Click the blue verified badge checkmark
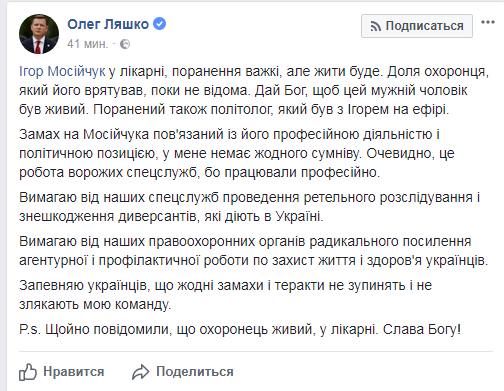 pos(160,24)
